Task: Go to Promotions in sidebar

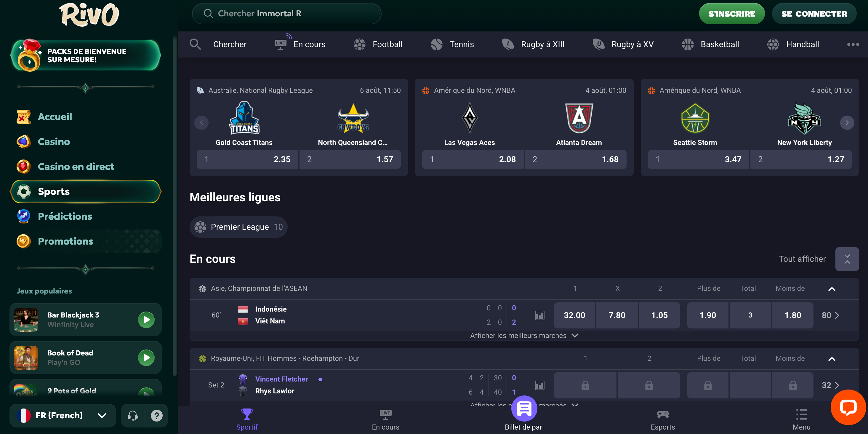Action: tap(86, 241)
